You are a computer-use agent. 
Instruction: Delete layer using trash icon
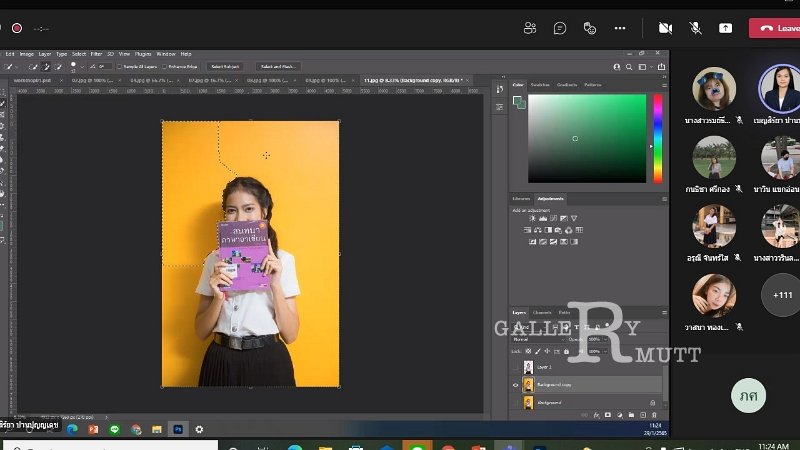pos(655,415)
